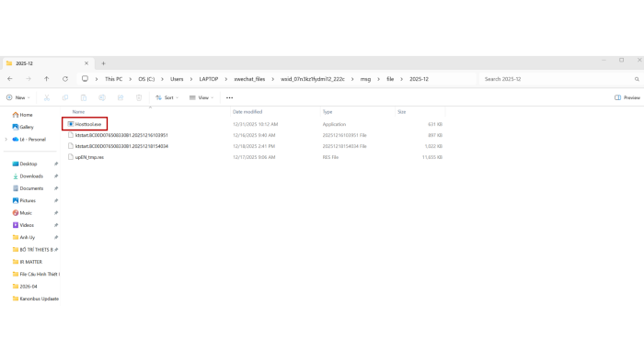This screenshot has width=644, height=362.
Task: Click xwechat_files in the breadcrumb
Action: [x=249, y=79]
